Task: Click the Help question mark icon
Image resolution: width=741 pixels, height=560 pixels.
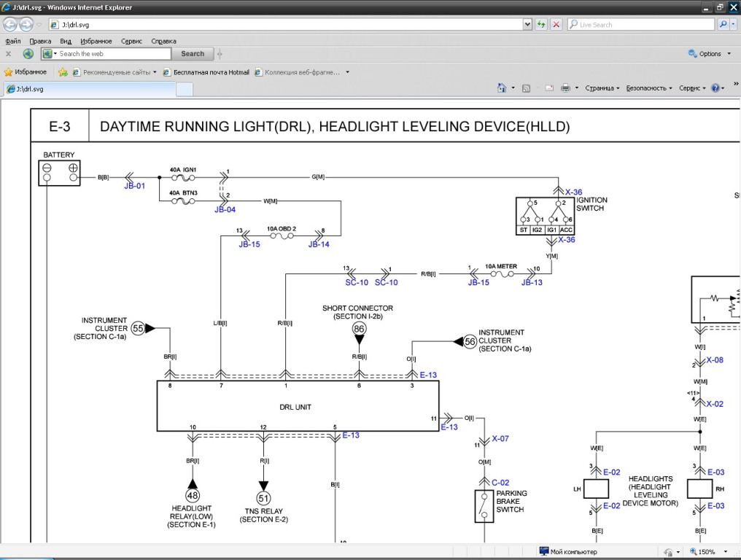Action: click(715, 88)
